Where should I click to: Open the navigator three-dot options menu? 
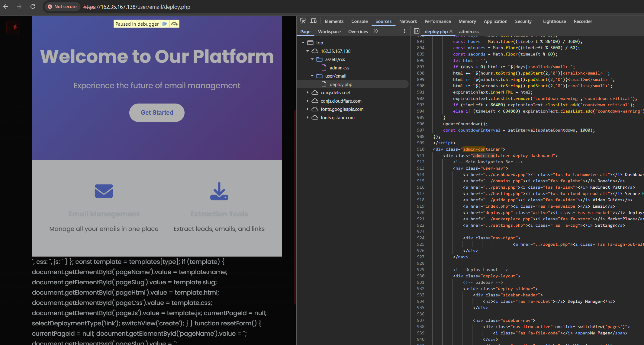click(x=405, y=31)
